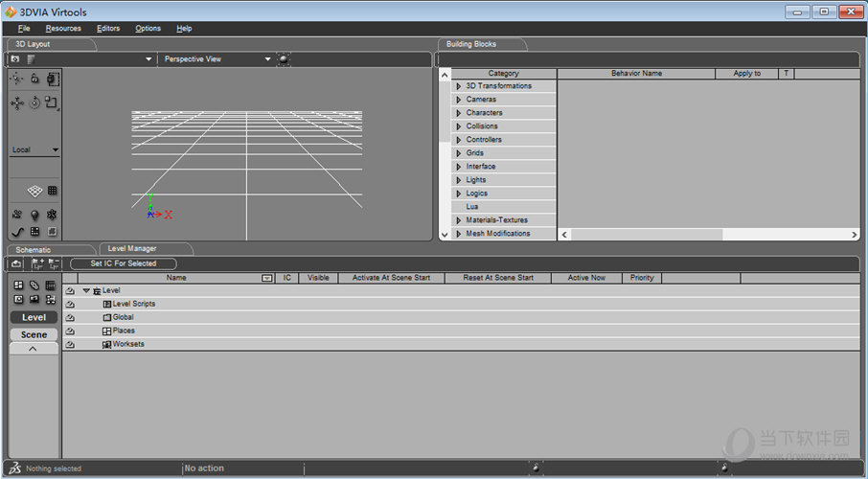This screenshot has width=868, height=479.
Task: Toggle the row icon beside Places
Action: [x=70, y=331]
